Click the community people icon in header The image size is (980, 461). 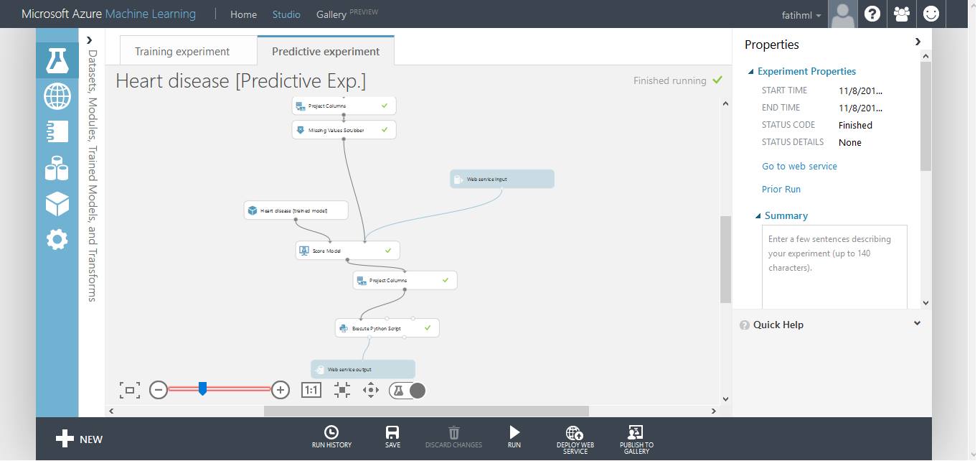pyautogui.click(x=902, y=14)
